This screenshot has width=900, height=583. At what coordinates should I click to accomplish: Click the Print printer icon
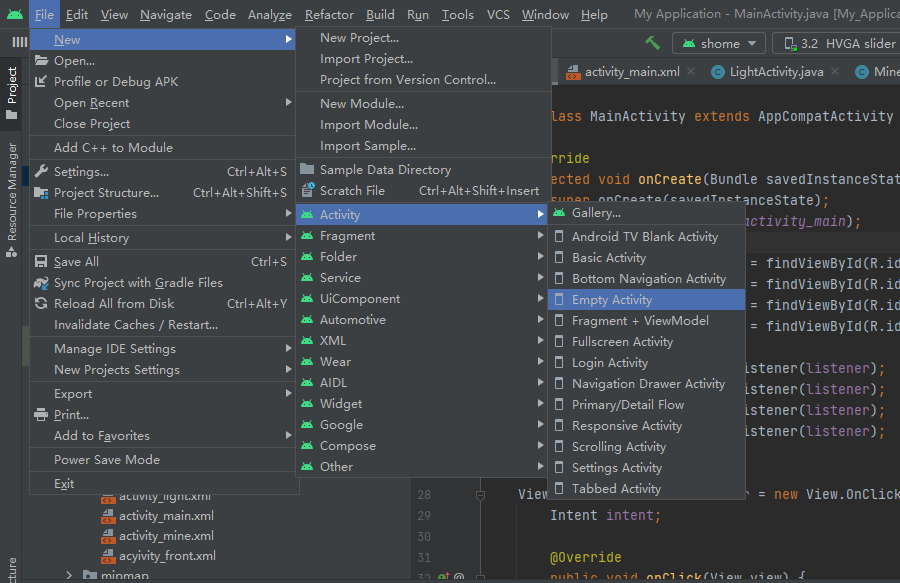41,414
